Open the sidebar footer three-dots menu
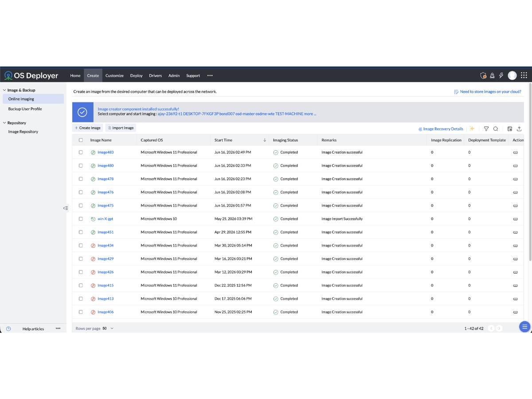 pos(58,329)
